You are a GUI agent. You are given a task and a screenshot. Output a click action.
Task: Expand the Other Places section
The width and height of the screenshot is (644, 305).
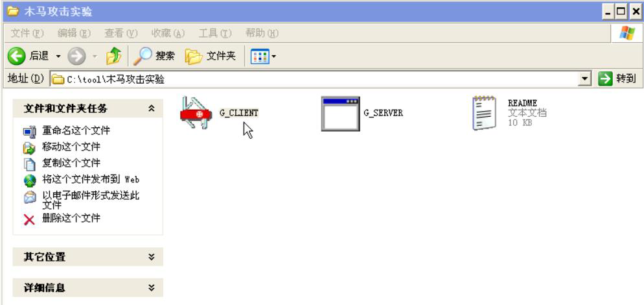tap(152, 257)
